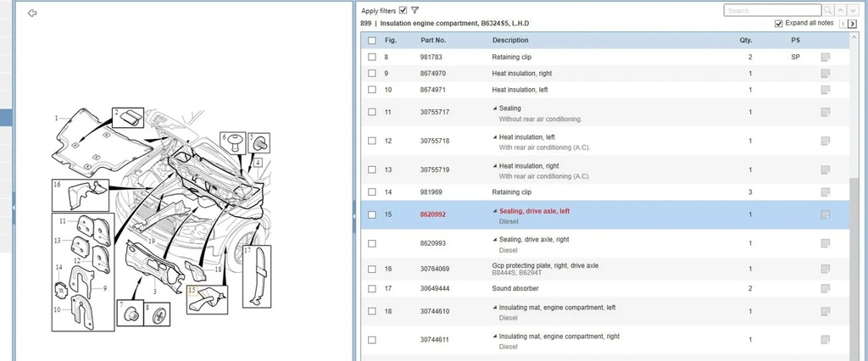868x361 pixels.
Task: Open note icon for part 8620993
Action: (826, 243)
